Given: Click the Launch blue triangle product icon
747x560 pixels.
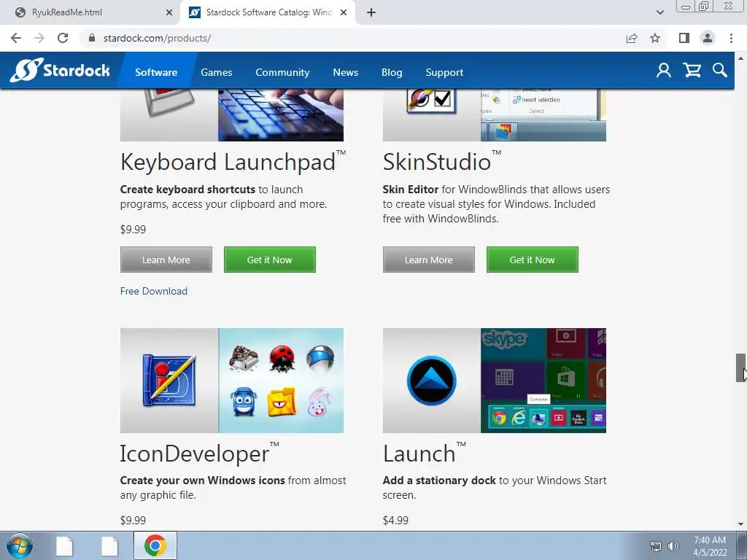Looking at the screenshot, I should pyautogui.click(x=432, y=380).
